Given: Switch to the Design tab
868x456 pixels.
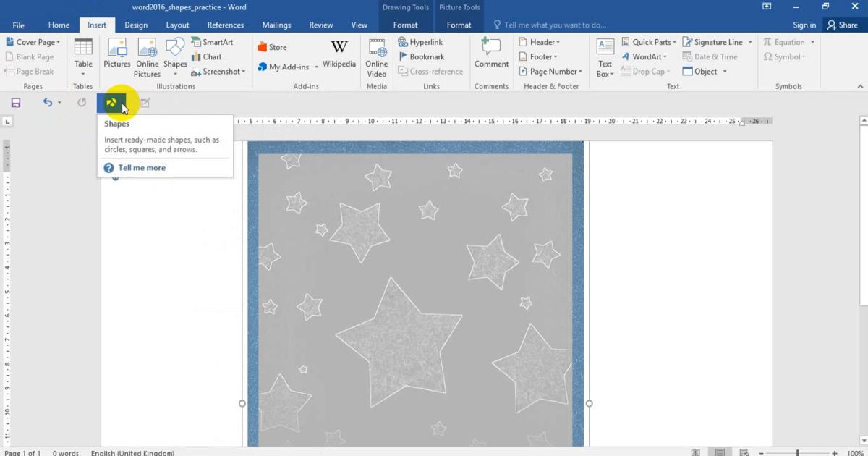Looking at the screenshot, I should click(136, 25).
